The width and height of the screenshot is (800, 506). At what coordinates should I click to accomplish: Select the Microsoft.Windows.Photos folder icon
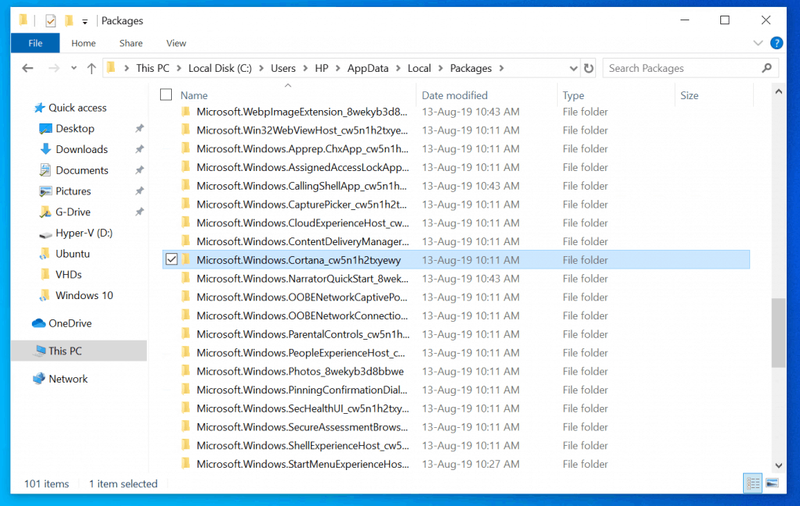186,371
